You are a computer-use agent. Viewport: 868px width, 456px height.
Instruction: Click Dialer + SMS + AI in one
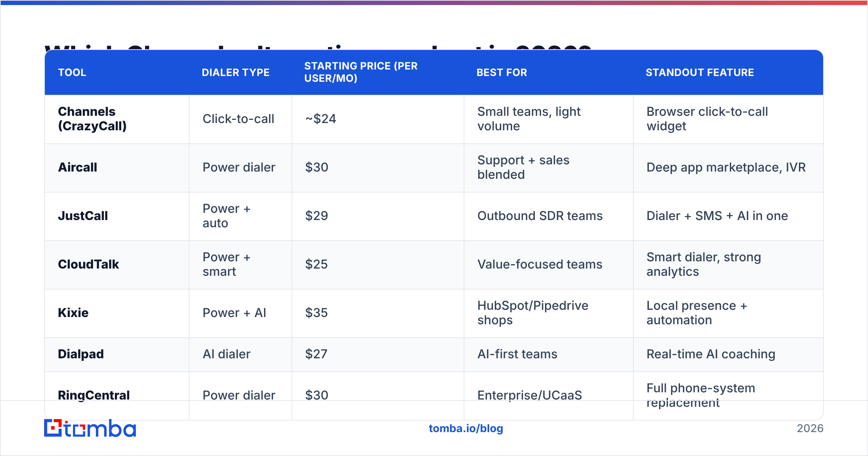coord(717,216)
